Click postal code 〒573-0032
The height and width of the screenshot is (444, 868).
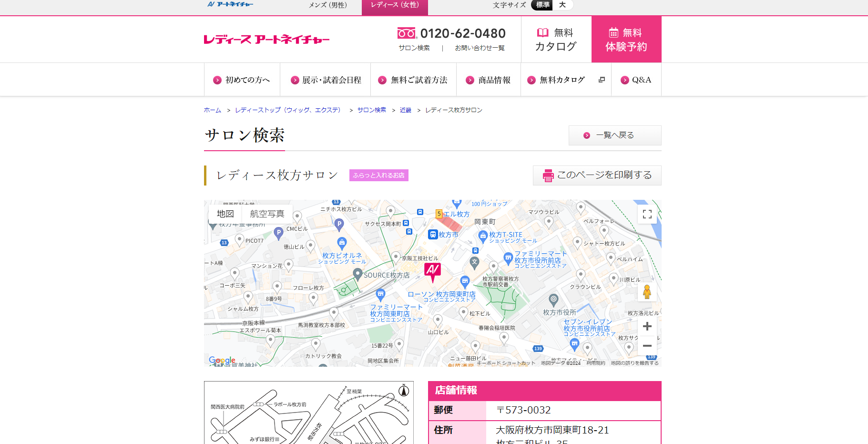click(x=523, y=410)
